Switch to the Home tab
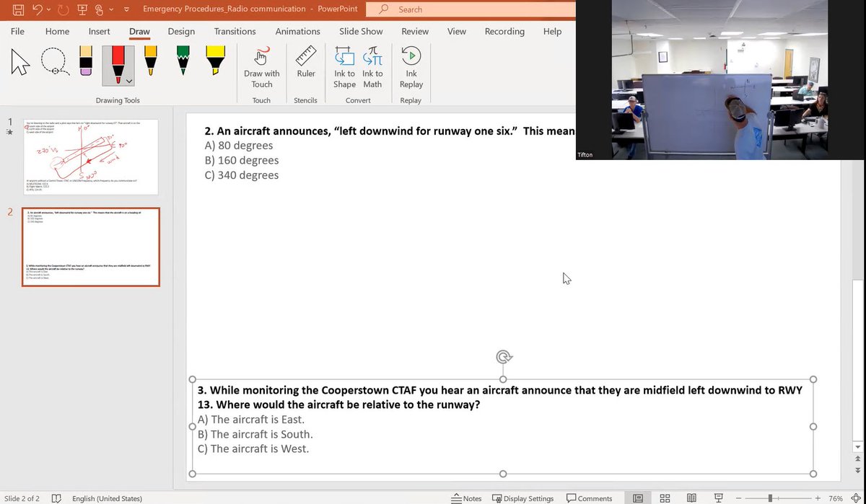Image resolution: width=866 pixels, height=504 pixels. tap(57, 31)
